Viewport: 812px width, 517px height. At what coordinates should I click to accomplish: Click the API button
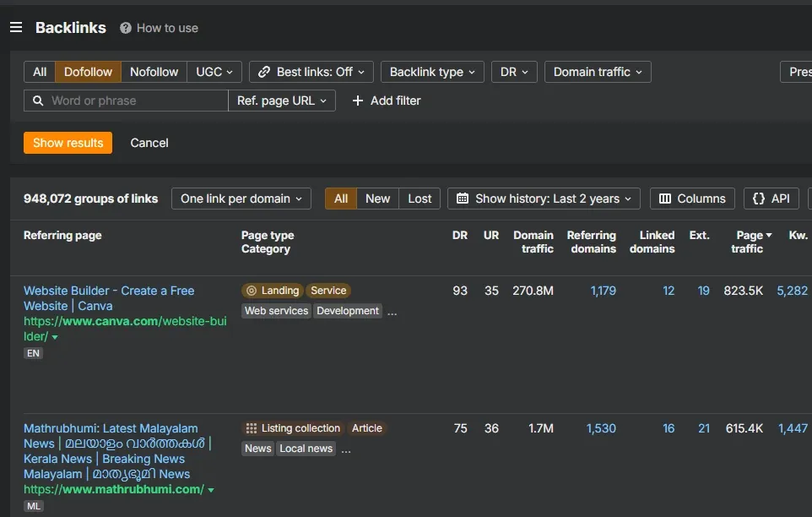pos(771,199)
